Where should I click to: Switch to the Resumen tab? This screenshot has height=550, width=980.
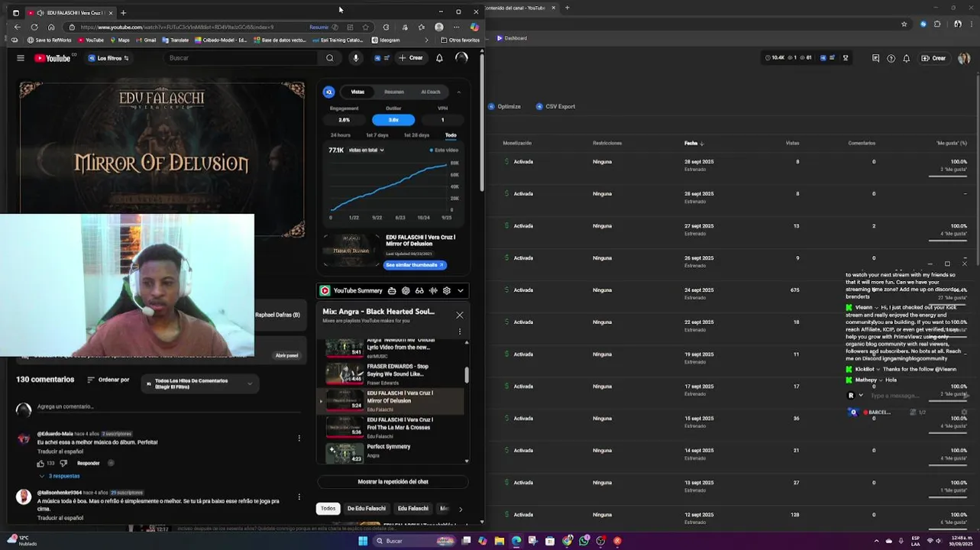click(x=394, y=92)
